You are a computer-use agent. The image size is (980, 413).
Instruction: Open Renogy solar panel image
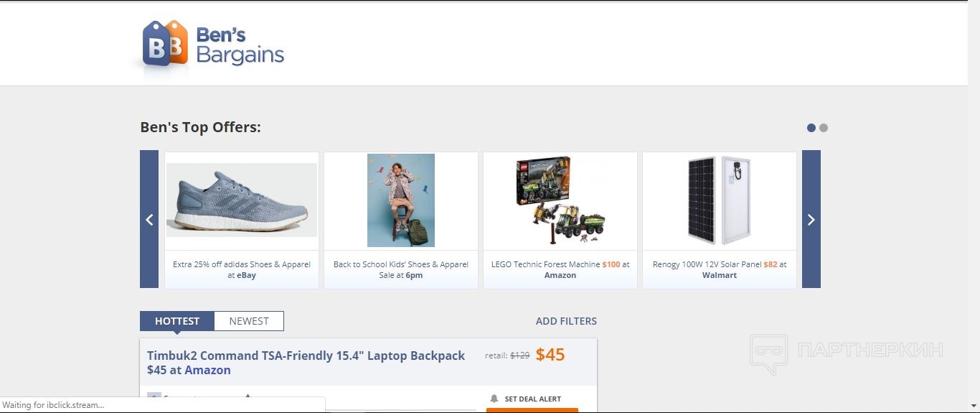click(x=720, y=200)
